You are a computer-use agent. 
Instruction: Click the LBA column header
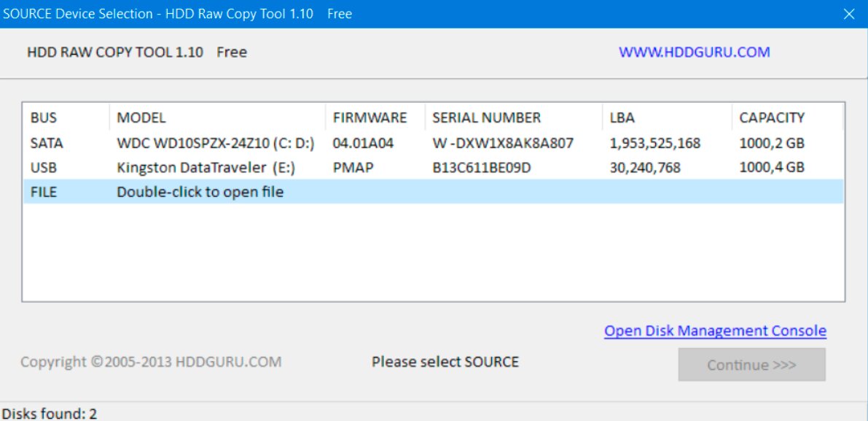tap(667, 118)
